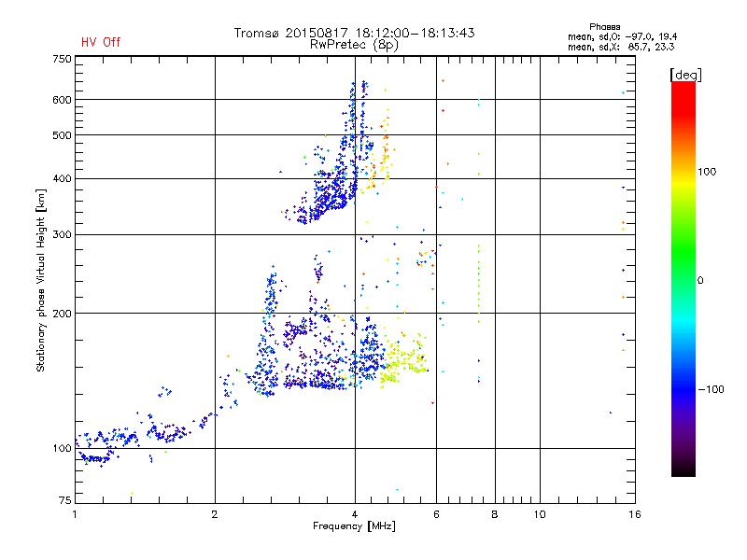Click the y-axis tick label '600'
Viewport: 747px width, 560px height.
pos(62,100)
